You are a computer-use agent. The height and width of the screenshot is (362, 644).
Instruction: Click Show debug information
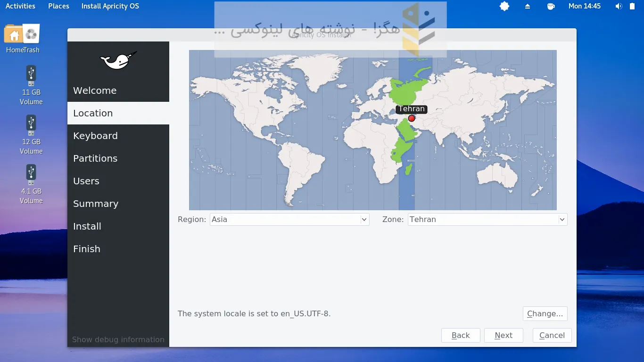pos(118,339)
